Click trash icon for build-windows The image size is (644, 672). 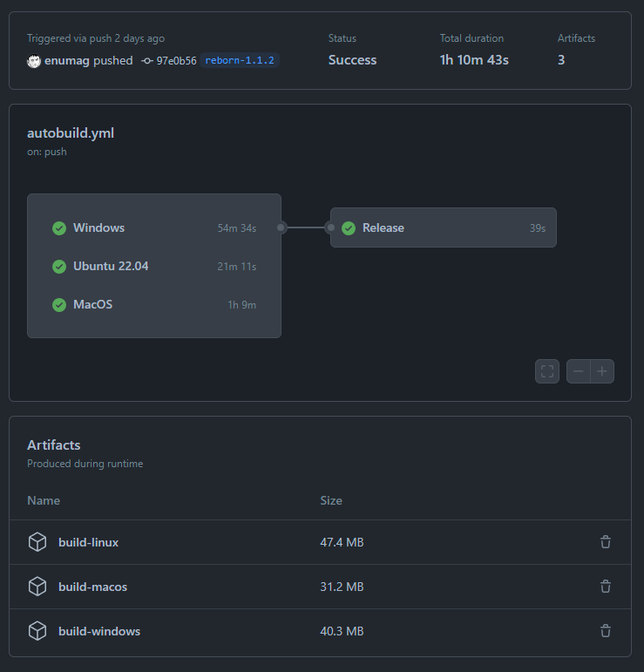point(606,631)
